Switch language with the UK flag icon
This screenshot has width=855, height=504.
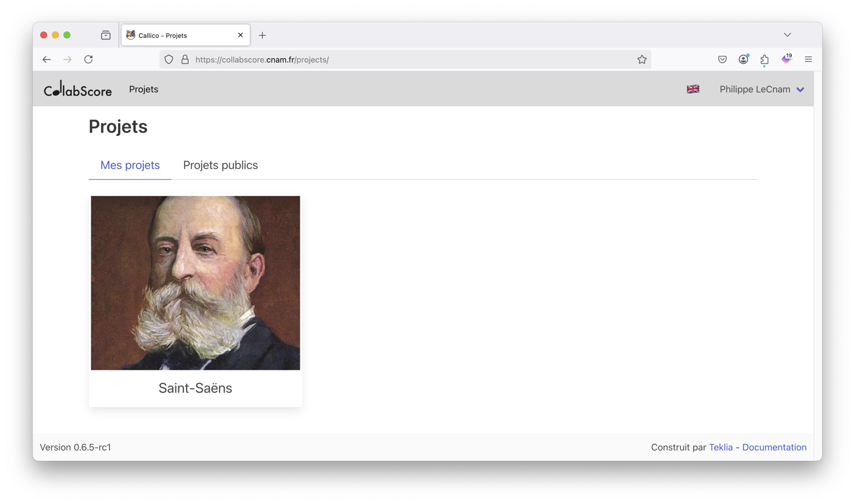pos(693,89)
